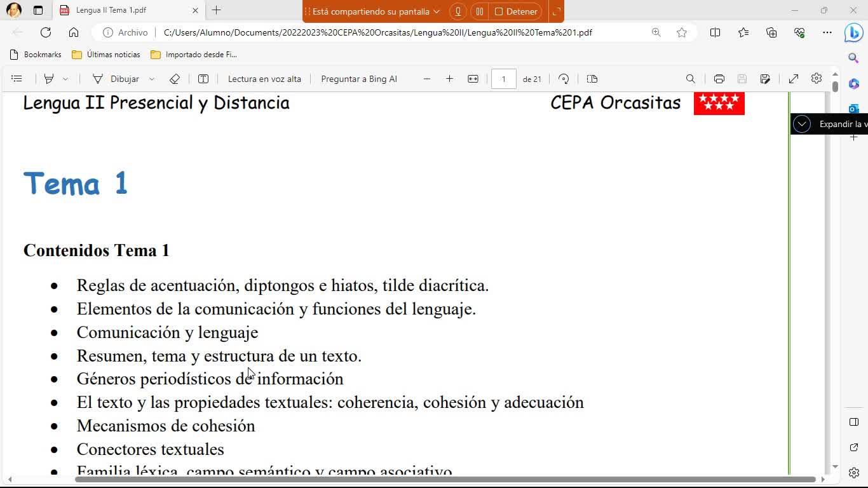This screenshot has height=488, width=868.
Task: Toggle the sidebar panel layout icon
Action: (x=853, y=422)
